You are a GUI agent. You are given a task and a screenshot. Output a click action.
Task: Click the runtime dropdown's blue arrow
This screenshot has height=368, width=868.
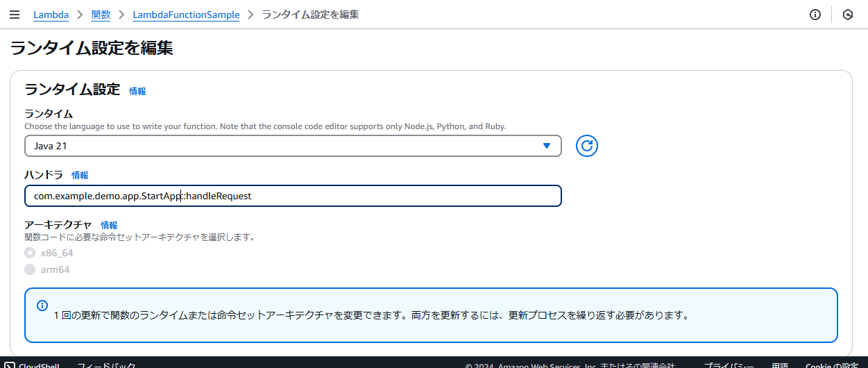(x=547, y=146)
